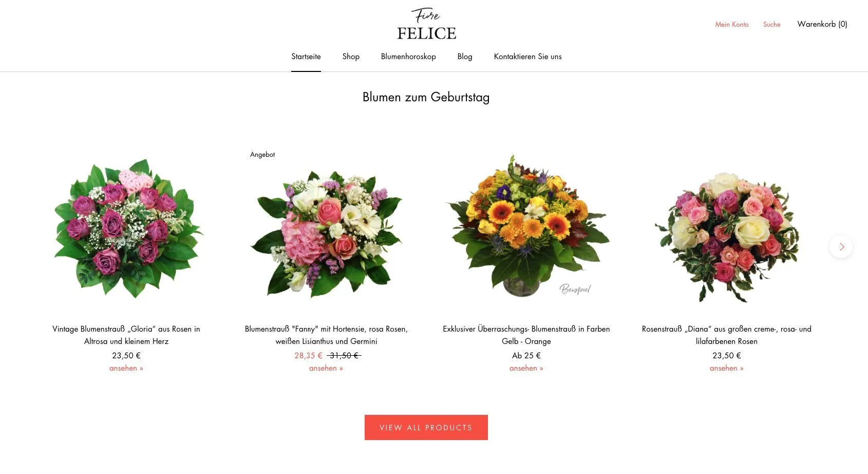868x474 pixels.
Task: Click VIEW ALL PRODUCTS button
Action: (x=426, y=427)
